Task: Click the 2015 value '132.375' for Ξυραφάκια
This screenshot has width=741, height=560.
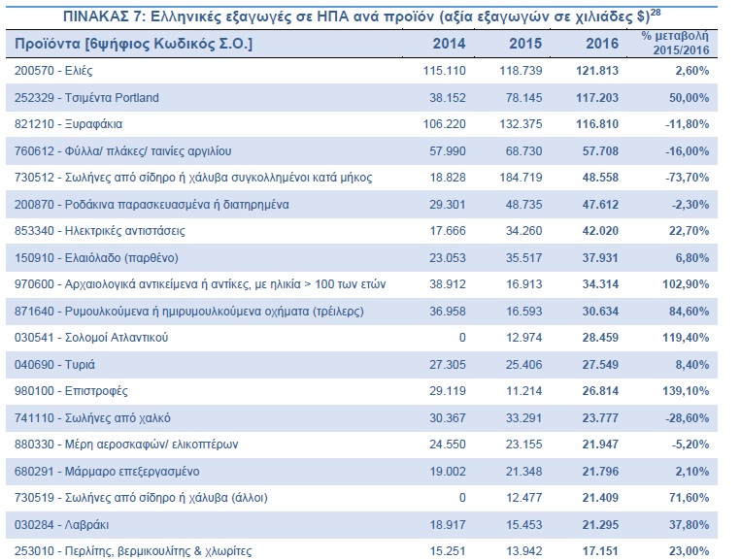Action: 521,124
